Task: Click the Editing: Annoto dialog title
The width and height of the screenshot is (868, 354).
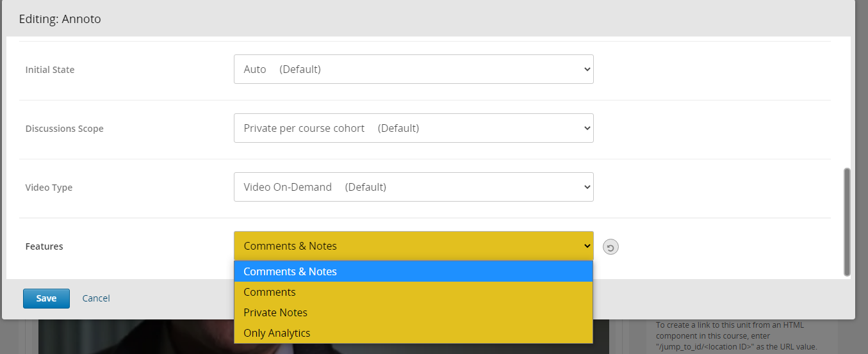Action: pos(60,19)
